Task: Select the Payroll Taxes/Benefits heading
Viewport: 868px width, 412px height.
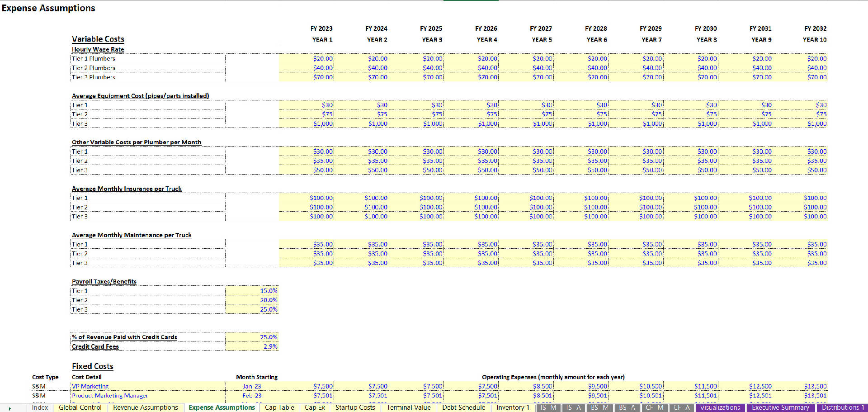Action: coord(104,281)
